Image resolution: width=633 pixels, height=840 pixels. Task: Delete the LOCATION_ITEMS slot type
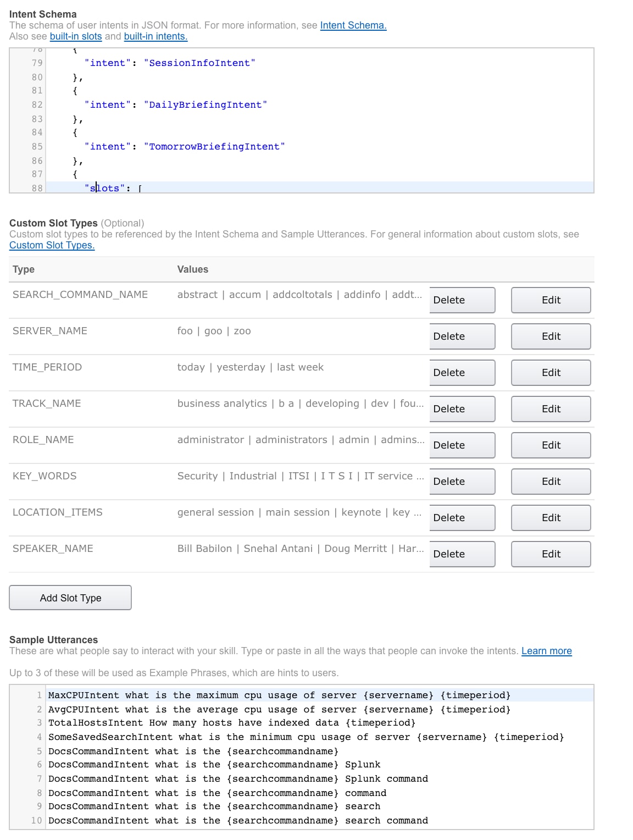[x=462, y=518]
